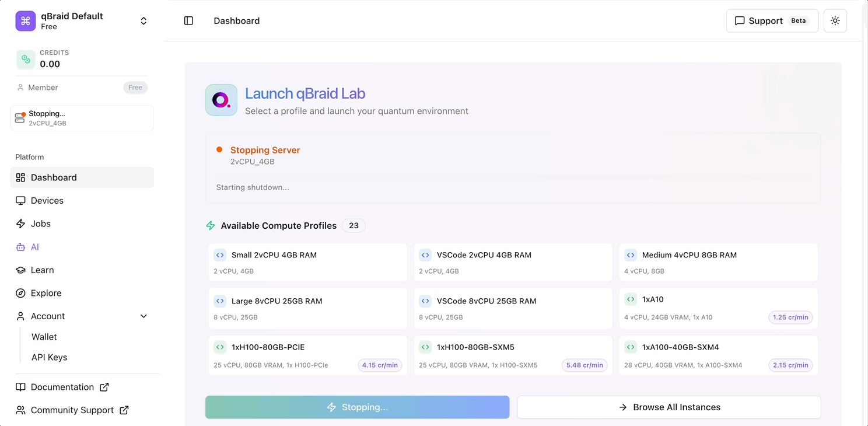
Task: Click the 5.48 cr/min price badge
Action: point(584,365)
